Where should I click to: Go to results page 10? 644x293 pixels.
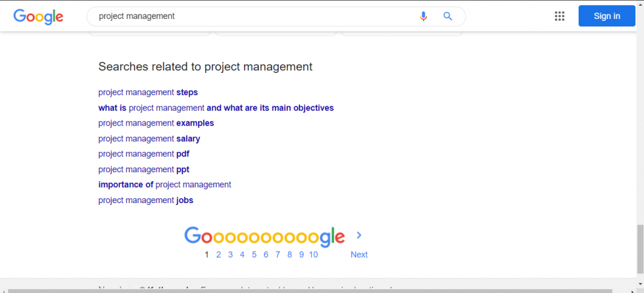tap(313, 255)
